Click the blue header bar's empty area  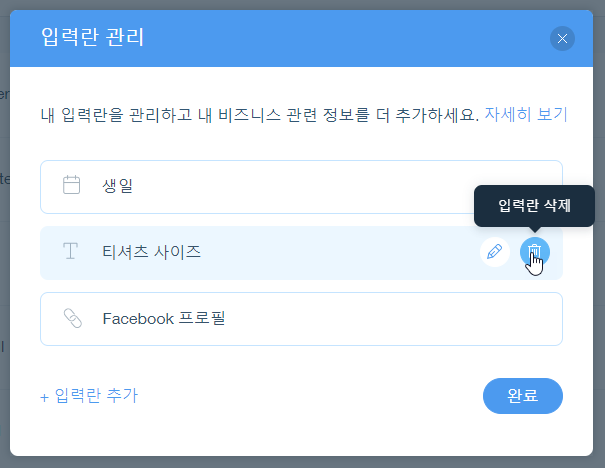coord(350,39)
